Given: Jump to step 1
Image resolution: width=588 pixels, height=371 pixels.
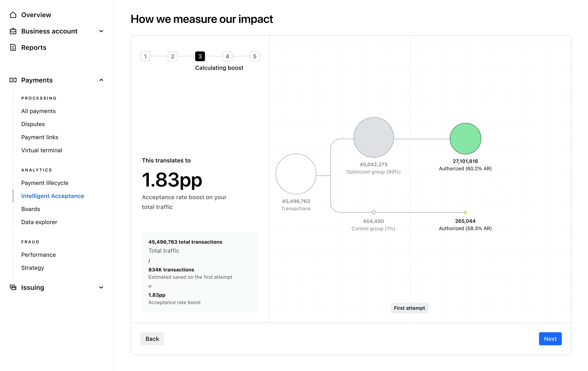Looking at the screenshot, I should 145,56.
